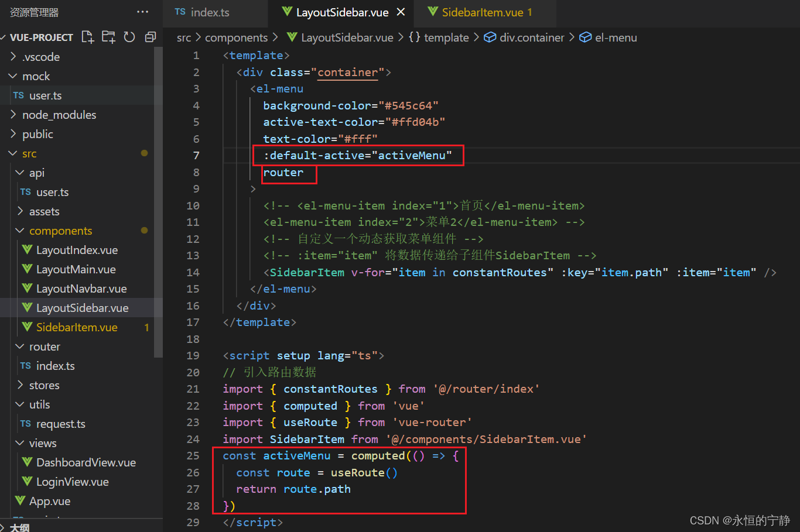
Task: Open LayoutMain.vue file
Action: pos(77,269)
